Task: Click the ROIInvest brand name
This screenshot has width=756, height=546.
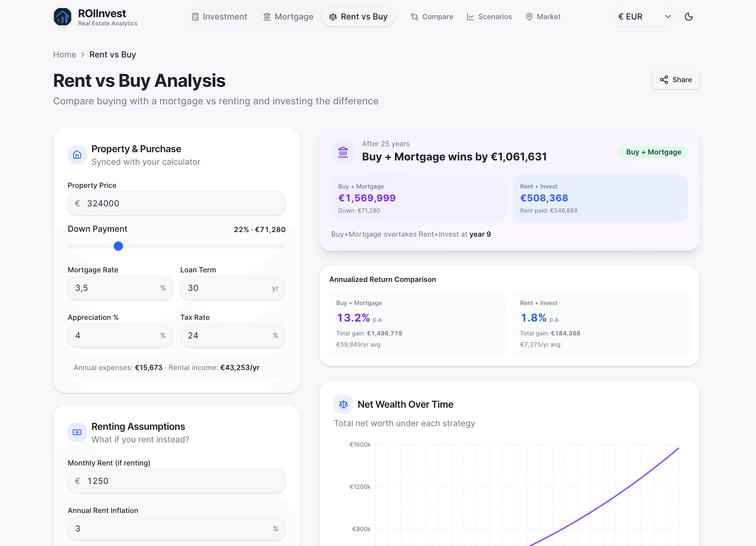Action: (102, 13)
